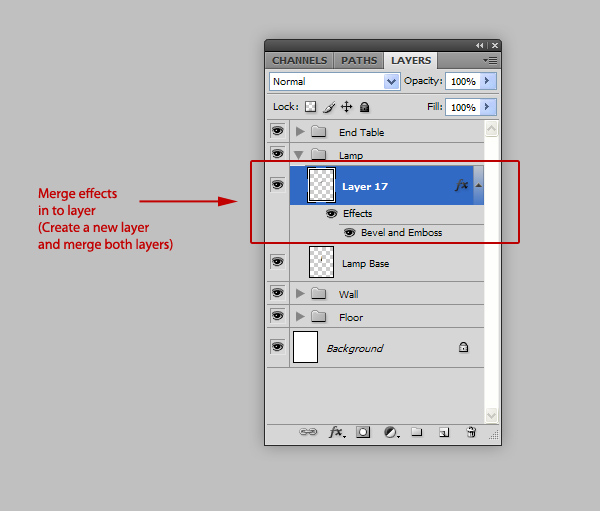The height and width of the screenshot is (511, 600).
Task: Open the Normal blend mode dropdown
Action: coord(334,81)
